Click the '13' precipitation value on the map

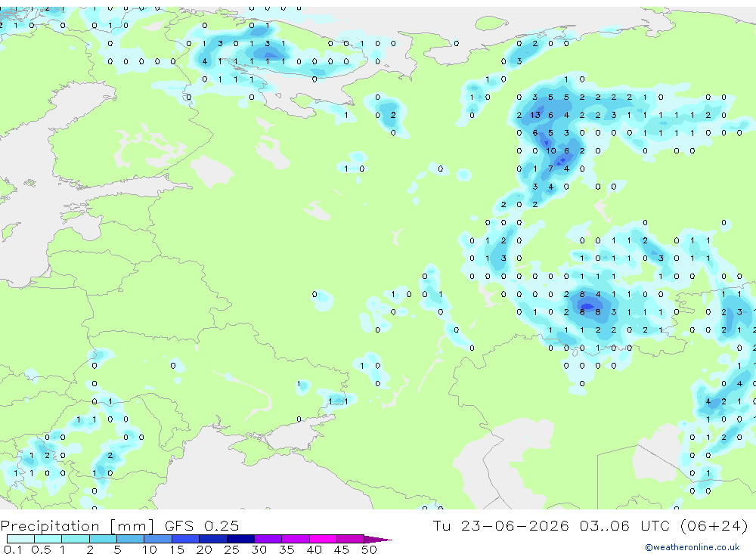pyautogui.click(x=535, y=115)
